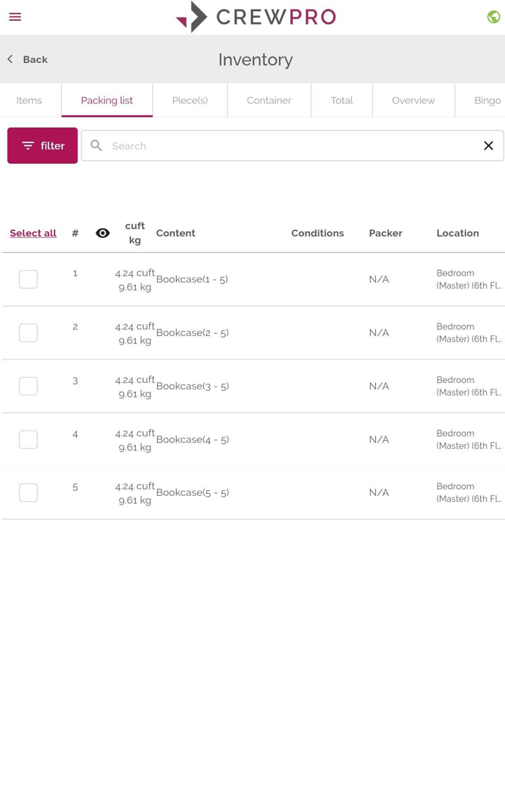Click the Bookcase(4 - 5) content entry
The height and width of the screenshot is (812, 505).
click(192, 439)
